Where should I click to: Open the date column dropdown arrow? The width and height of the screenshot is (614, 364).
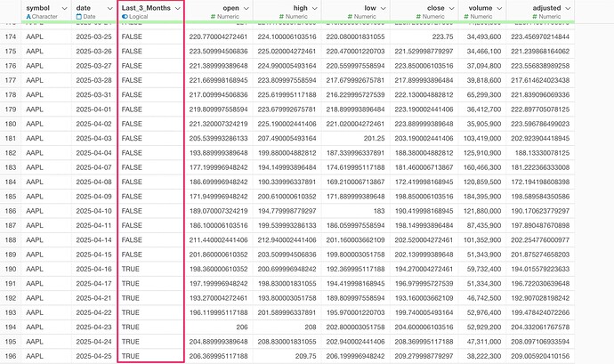point(109,8)
